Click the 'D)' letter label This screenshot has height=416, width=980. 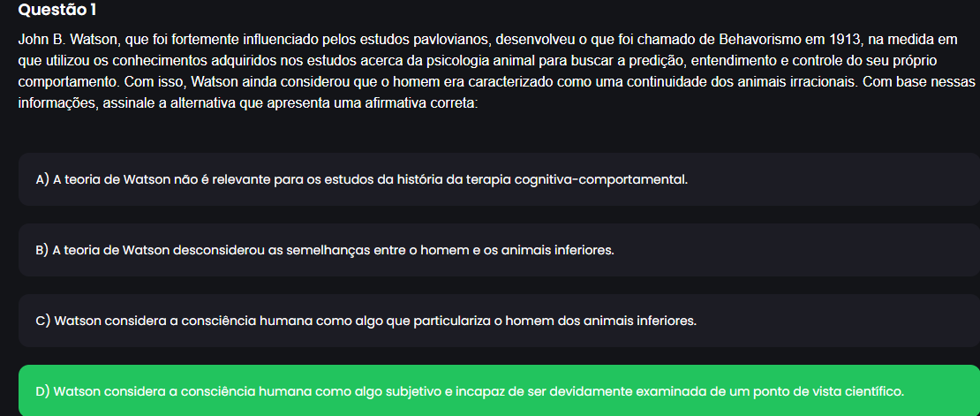44,392
